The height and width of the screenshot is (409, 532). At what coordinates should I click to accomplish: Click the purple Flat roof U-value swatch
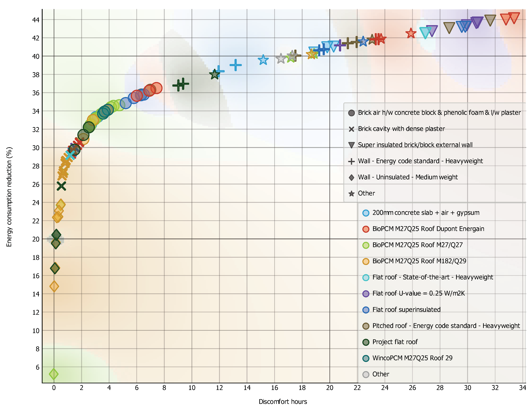point(366,294)
